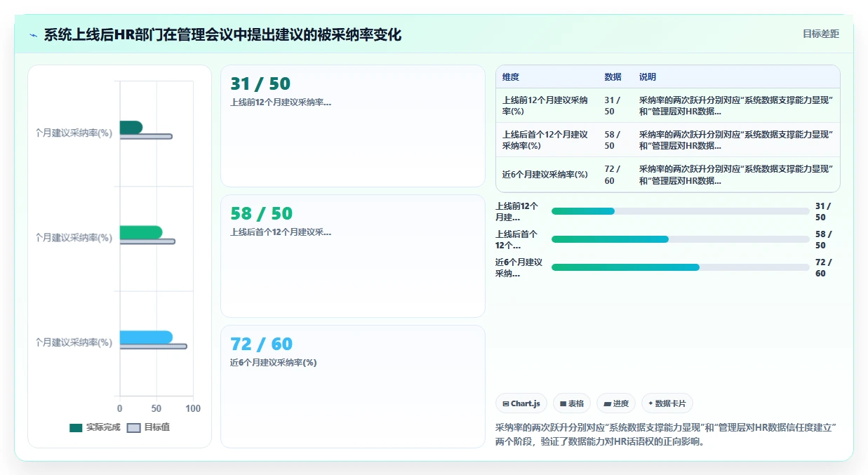Click the lightning icon beside the title
This screenshot has height=475, width=868.
point(34,35)
